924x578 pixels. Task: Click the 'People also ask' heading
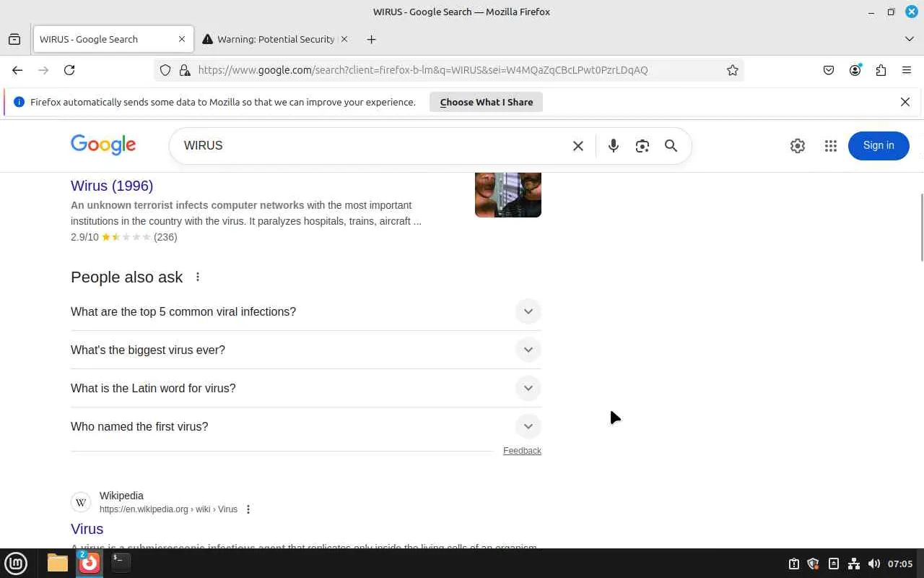127,277
